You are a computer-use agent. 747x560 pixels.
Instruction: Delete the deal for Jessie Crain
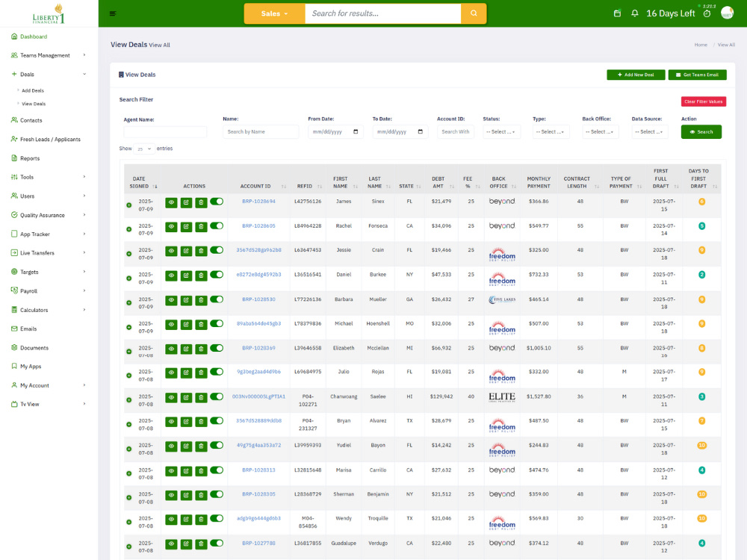pyautogui.click(x=201, y=251)
